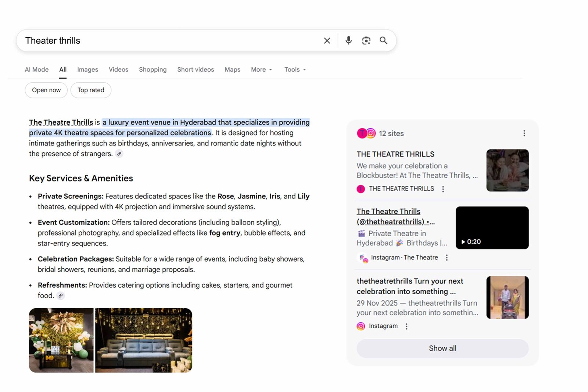Toggle the Top rated filter chip
Image resolution: width=588 pixels, height=392 pixels.
tap(91, 90)
